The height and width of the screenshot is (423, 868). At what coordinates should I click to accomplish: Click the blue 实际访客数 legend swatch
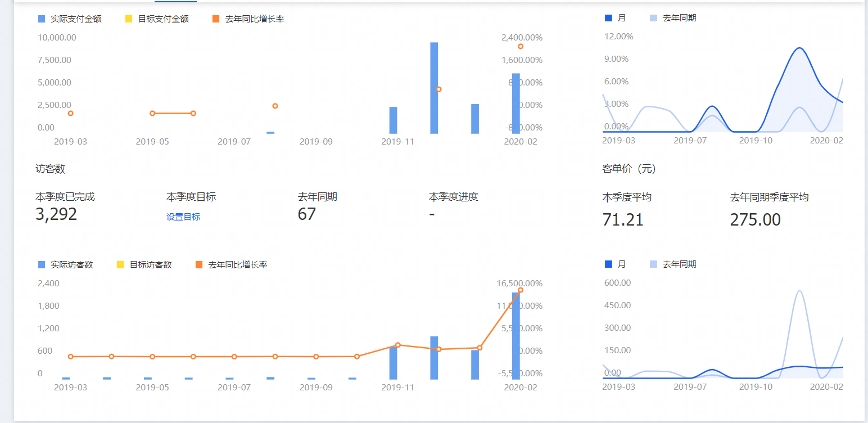40,264
